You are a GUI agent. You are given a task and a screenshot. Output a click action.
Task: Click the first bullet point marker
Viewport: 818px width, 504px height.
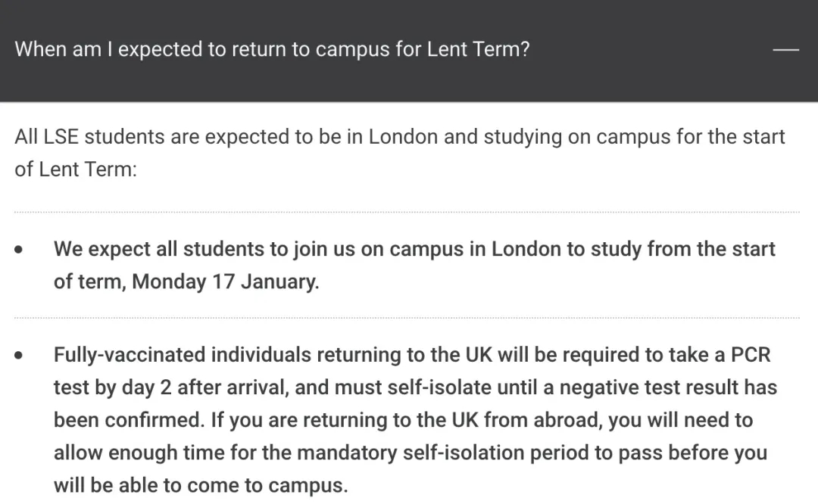pyautogui.click(x=19, y=250)
